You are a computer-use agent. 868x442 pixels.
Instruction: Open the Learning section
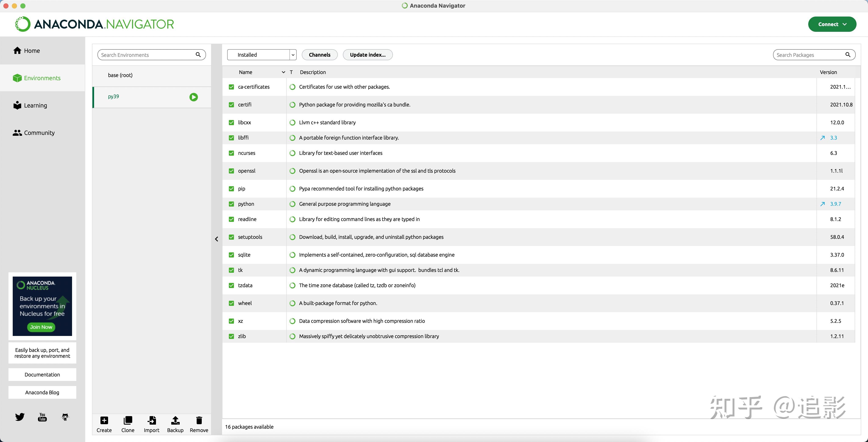(42, 105)
